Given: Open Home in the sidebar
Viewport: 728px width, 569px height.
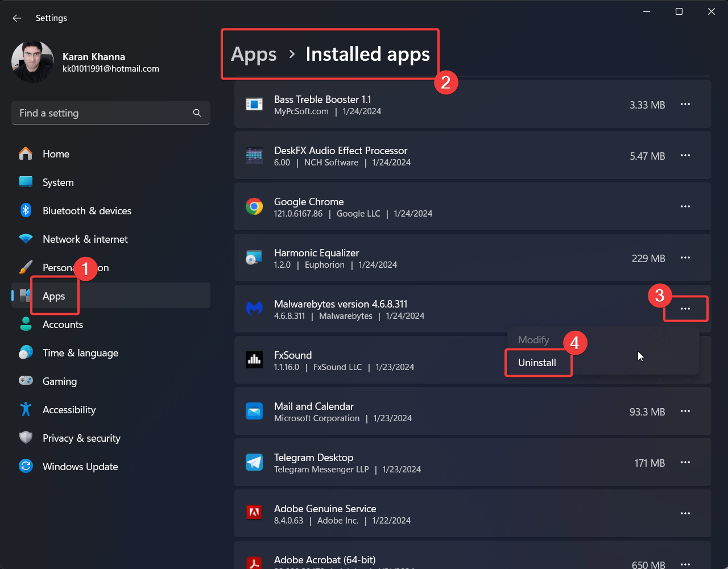Looking at the screenshot, I should pyautogui.click(x=111, y=154).
